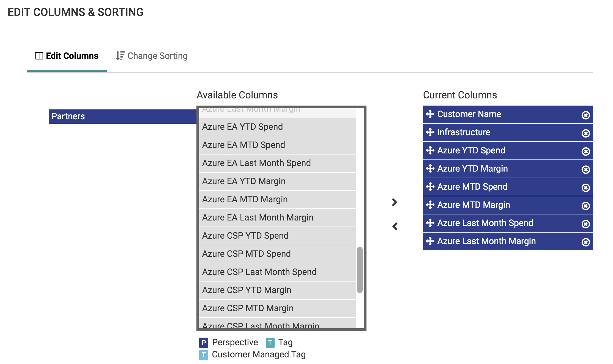Click the Customer Managed Tag legend icon
613x364 pixels.
tap(204, 355)
